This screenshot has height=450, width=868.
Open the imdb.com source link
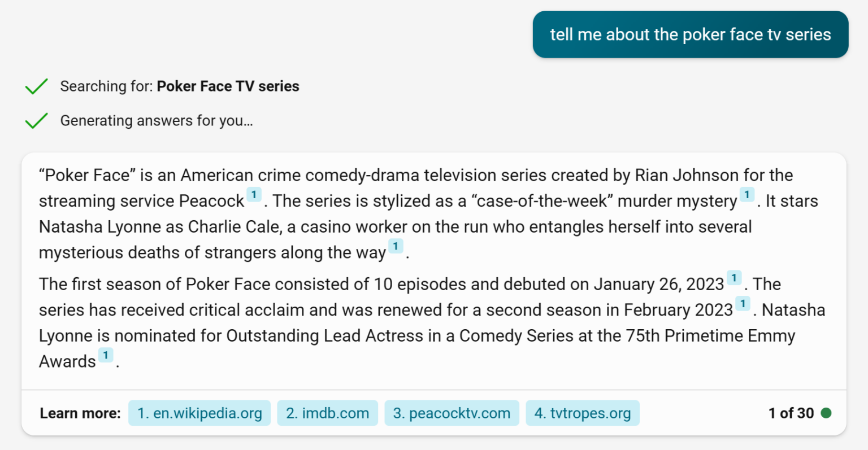pyautogui.click(x=327, y=413)
